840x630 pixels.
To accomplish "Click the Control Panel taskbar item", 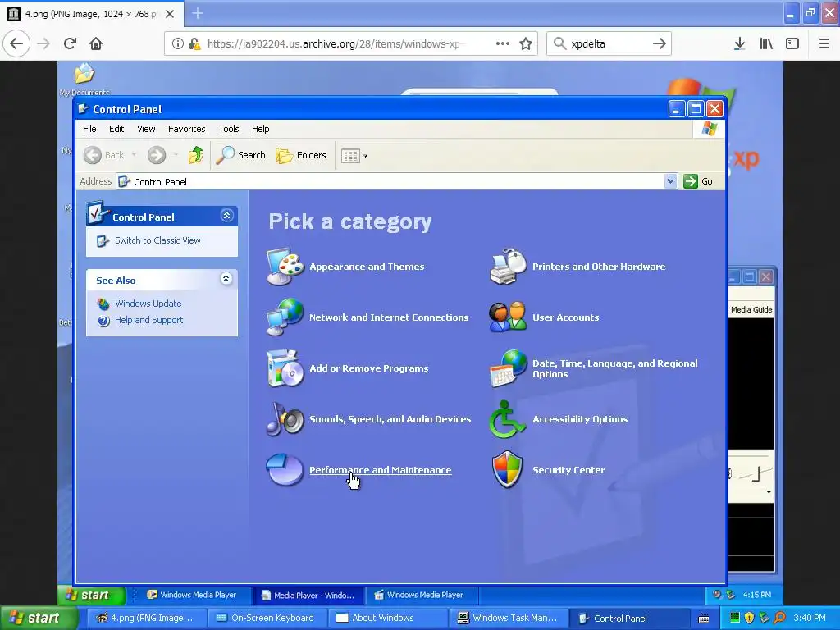I will pos(628,618).
